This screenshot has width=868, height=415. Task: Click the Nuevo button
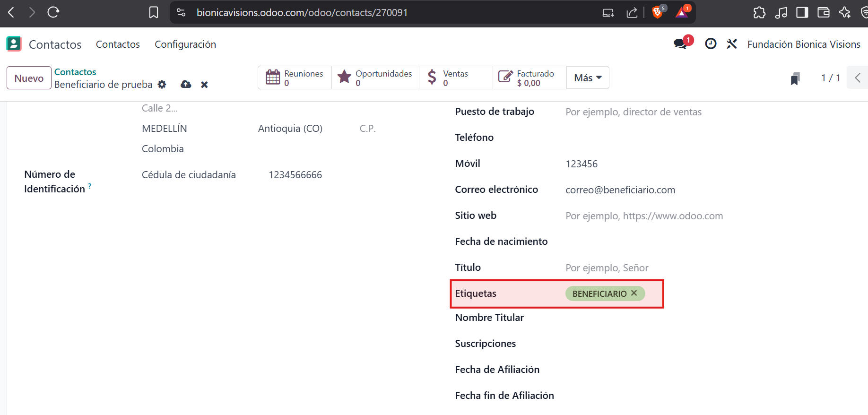coord(29,78)
